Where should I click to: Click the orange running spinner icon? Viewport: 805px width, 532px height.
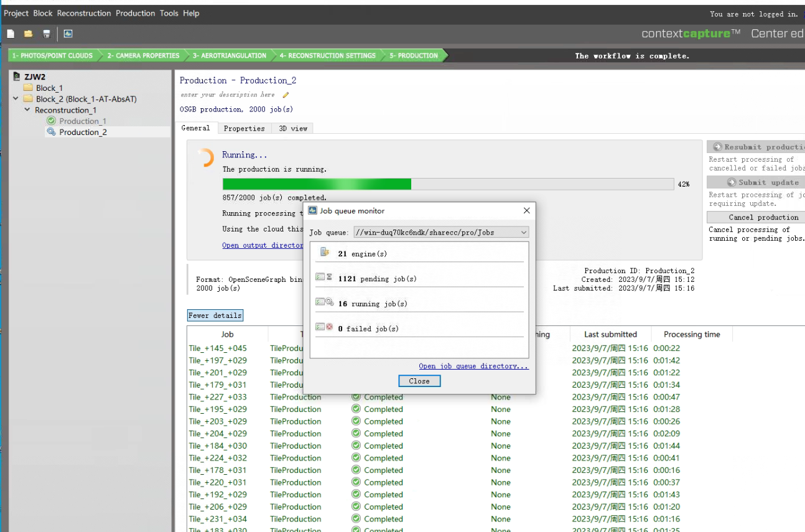point(205,158)
